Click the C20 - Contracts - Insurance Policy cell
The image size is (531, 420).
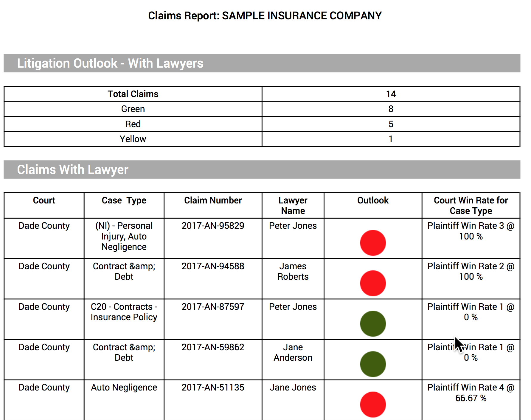124,312
